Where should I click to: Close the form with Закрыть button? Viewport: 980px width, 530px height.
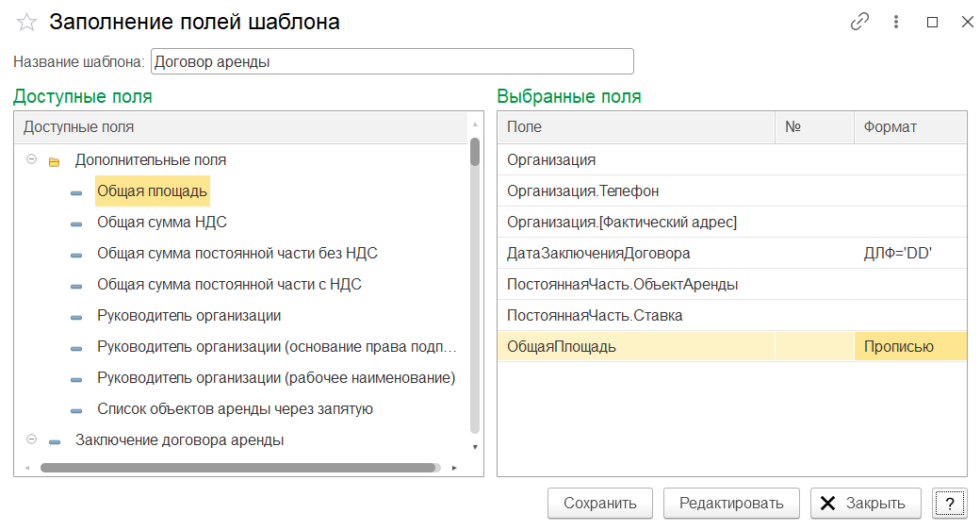point(865,503)
